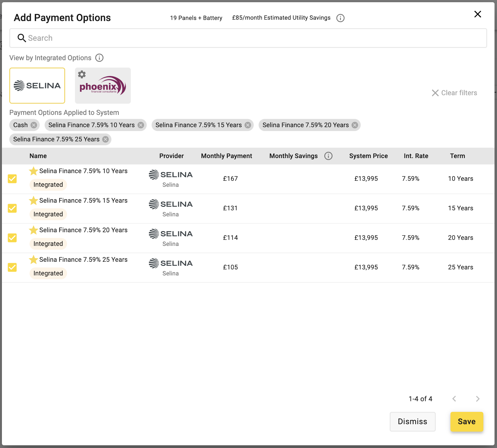Screen dimensions: 497x448
Task: Remove the Cash chip
Action: pos(34,125)
